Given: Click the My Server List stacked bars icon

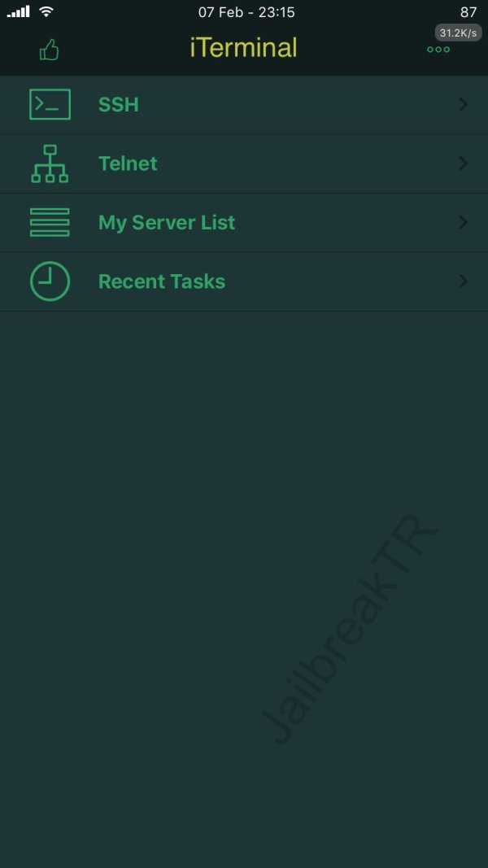Looking at the screenshot, I should (x=50, y=223).
